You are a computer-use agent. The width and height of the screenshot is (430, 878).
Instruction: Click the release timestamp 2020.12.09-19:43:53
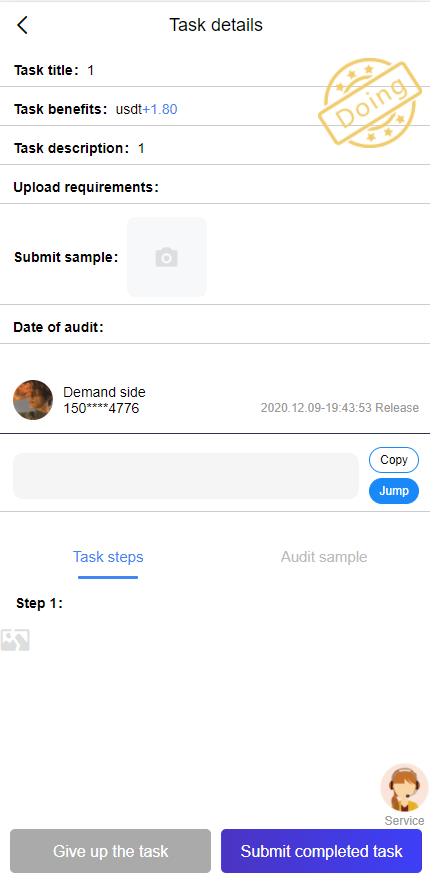click(x=316, y=408)
